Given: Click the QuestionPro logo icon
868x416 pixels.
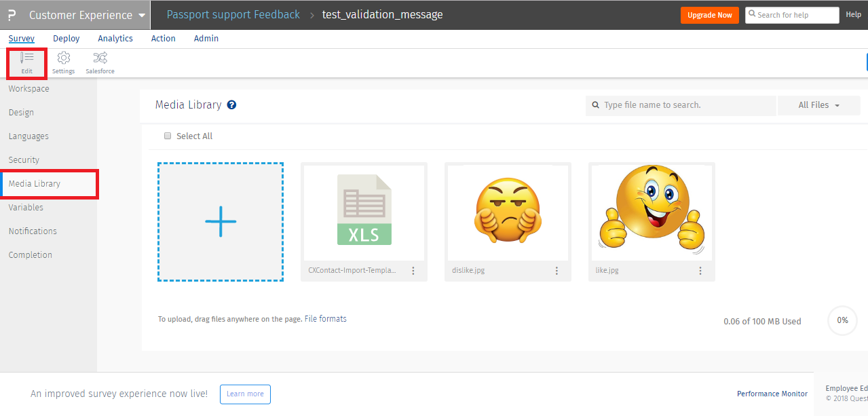Looking at the screenshot, I should [x=12, y=15].
